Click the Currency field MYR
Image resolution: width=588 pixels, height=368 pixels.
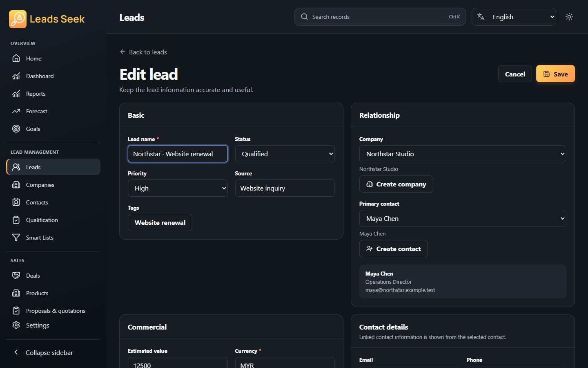[285, 363]
